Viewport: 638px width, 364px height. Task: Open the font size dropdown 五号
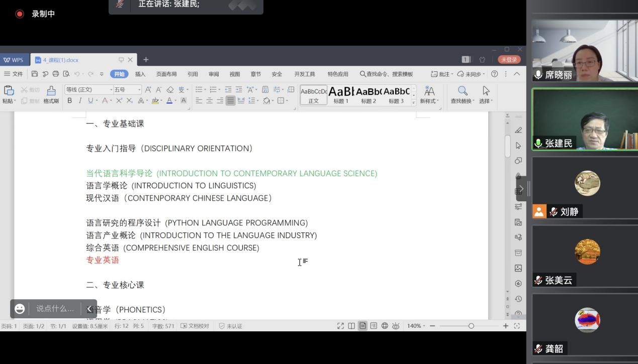(x=127, y=89)
